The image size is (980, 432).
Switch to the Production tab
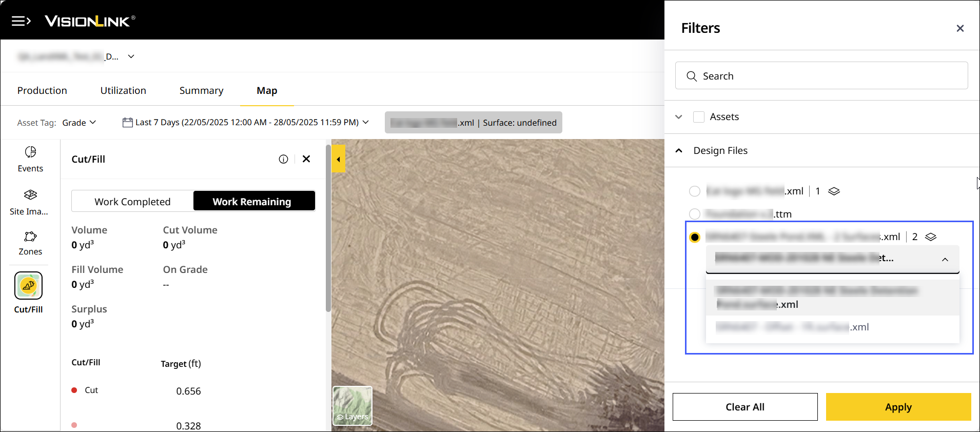pos(42,91)
